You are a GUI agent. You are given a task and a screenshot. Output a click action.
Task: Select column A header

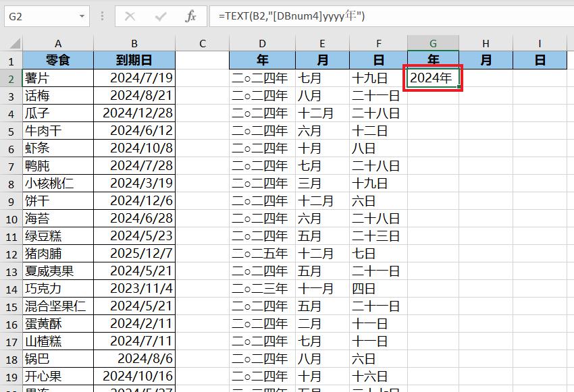coord(58,43)
